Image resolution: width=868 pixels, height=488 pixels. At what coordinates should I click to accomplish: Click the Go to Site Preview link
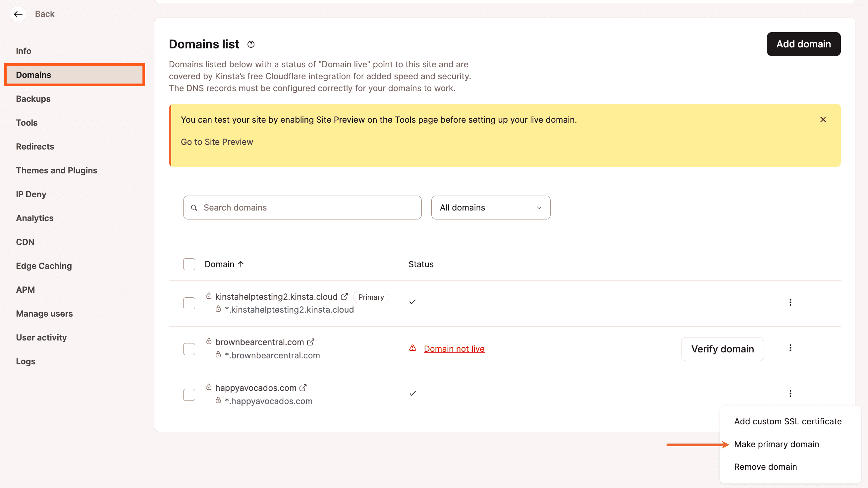(x=217, y=141)
